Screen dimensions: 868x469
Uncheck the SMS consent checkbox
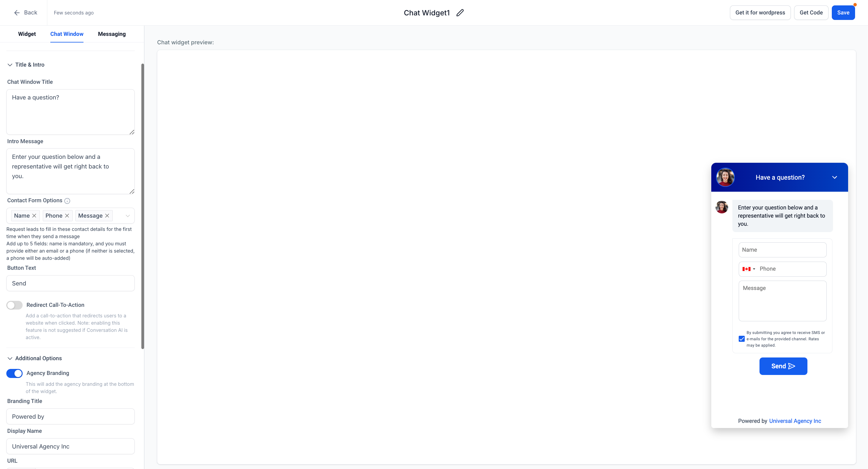(x=741, y=339)
